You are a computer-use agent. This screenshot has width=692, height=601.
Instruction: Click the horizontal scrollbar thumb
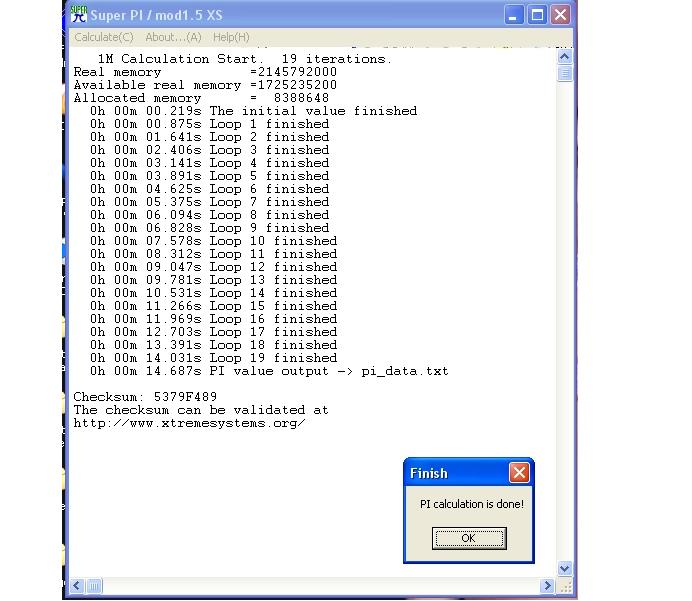(94, 586)
